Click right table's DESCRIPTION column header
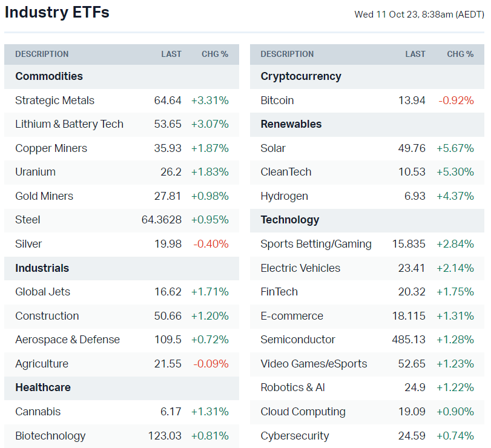 point(287,54)
